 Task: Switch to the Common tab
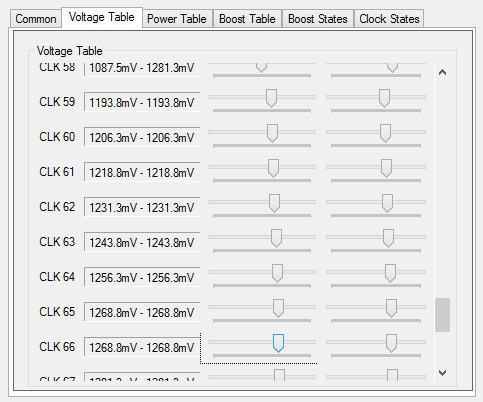[x=36, y=19]
